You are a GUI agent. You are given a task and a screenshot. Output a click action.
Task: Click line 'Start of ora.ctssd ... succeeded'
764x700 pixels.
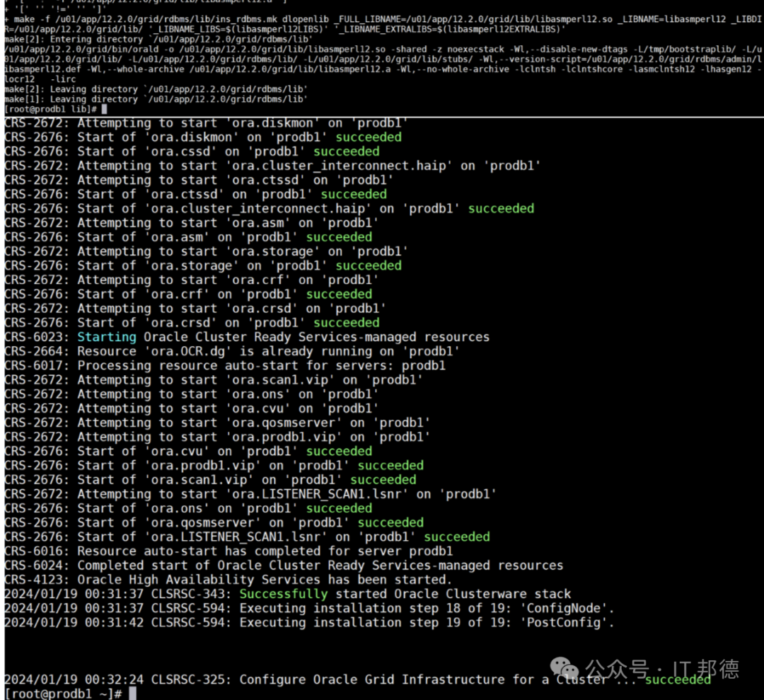point(196,195)
